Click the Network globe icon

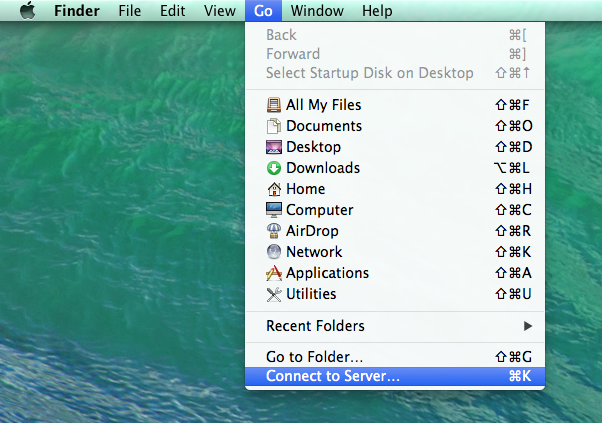point(274,252)
